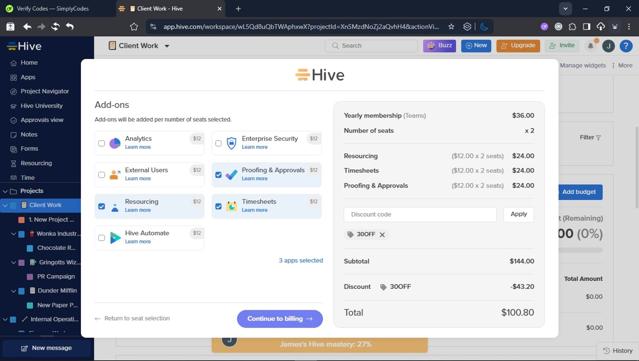Image resolution: width=639 pixels, height=361 pixels.
Task: Uncheck the Resourcing add-on checkbox
Action: click(101, 206)
